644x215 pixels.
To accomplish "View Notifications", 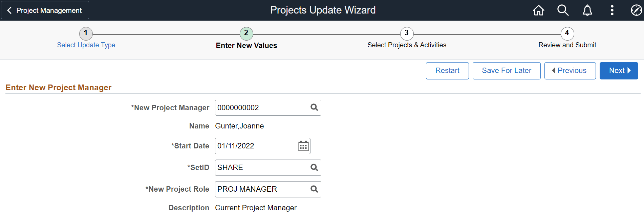I will click(x=587, y=10).
